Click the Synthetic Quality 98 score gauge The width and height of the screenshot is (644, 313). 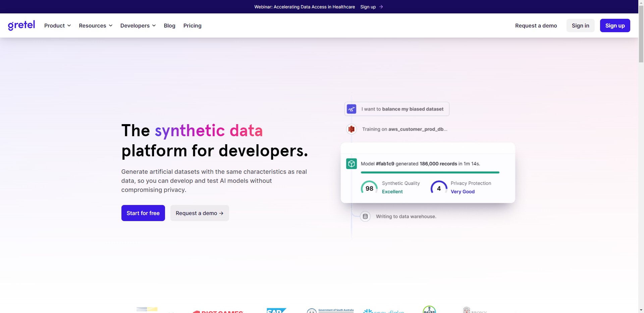click(x=369, y=188)
